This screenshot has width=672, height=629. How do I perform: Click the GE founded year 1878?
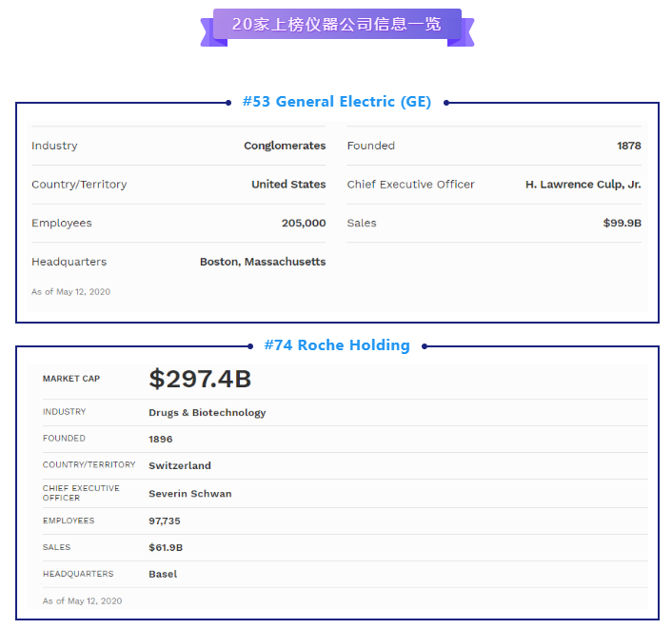click(629, 146)
